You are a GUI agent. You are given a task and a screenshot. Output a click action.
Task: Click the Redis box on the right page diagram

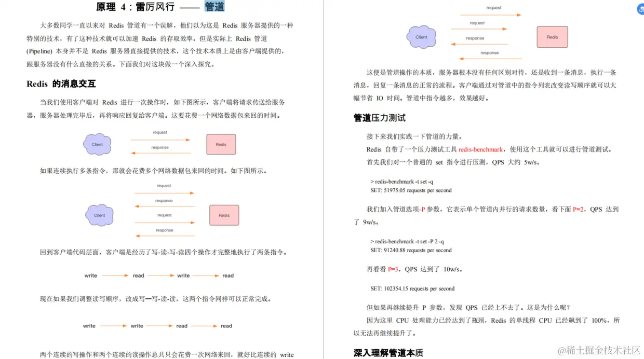pos(552,37)
